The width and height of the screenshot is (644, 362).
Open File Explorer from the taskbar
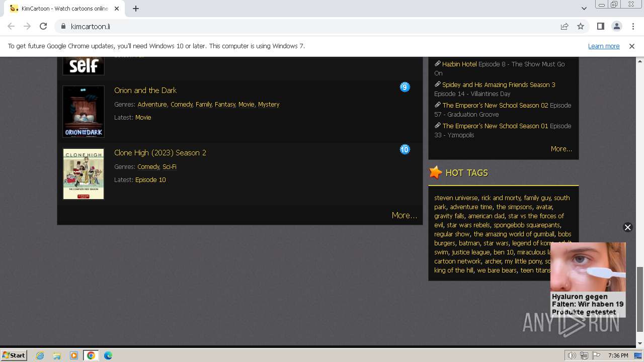(57, 355)
